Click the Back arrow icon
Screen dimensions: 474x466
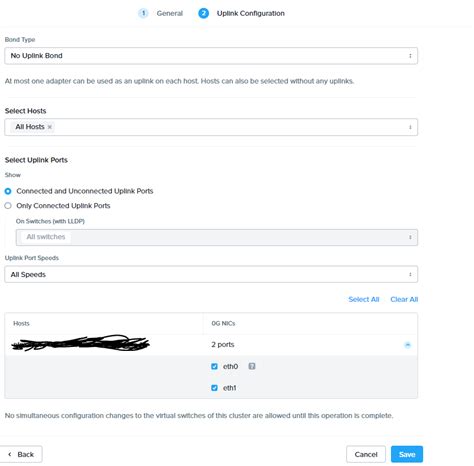pyautogui.click(x=10, y=455)
